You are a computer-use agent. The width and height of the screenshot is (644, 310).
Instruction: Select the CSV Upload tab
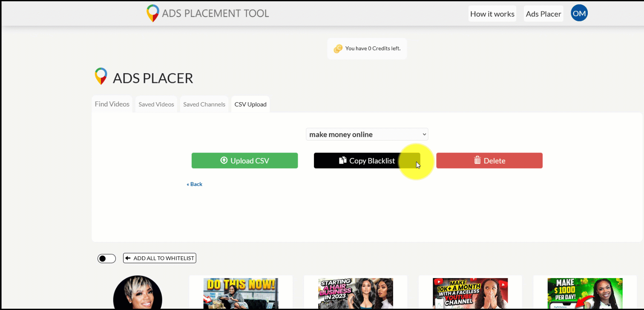click(x=250, y=104)
